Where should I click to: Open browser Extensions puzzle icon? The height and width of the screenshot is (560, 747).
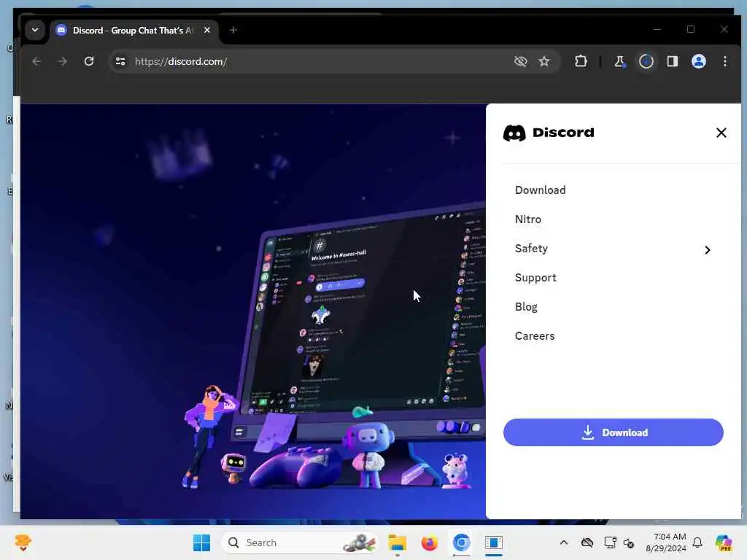[x=581, y=61]
